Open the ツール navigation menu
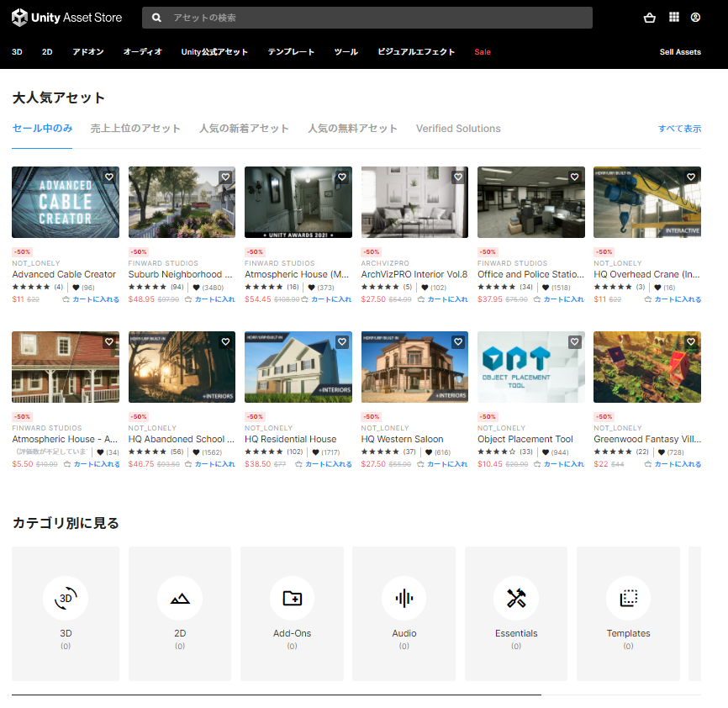 (346, 52)
